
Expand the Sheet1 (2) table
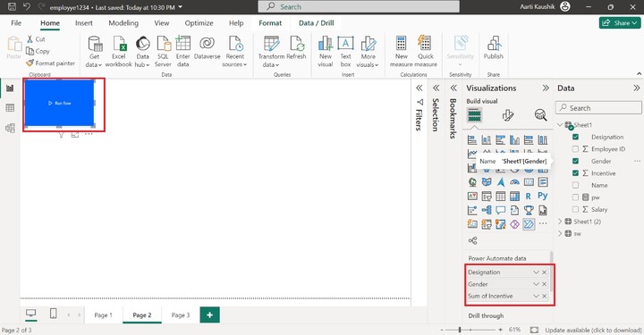click(560, 222)
